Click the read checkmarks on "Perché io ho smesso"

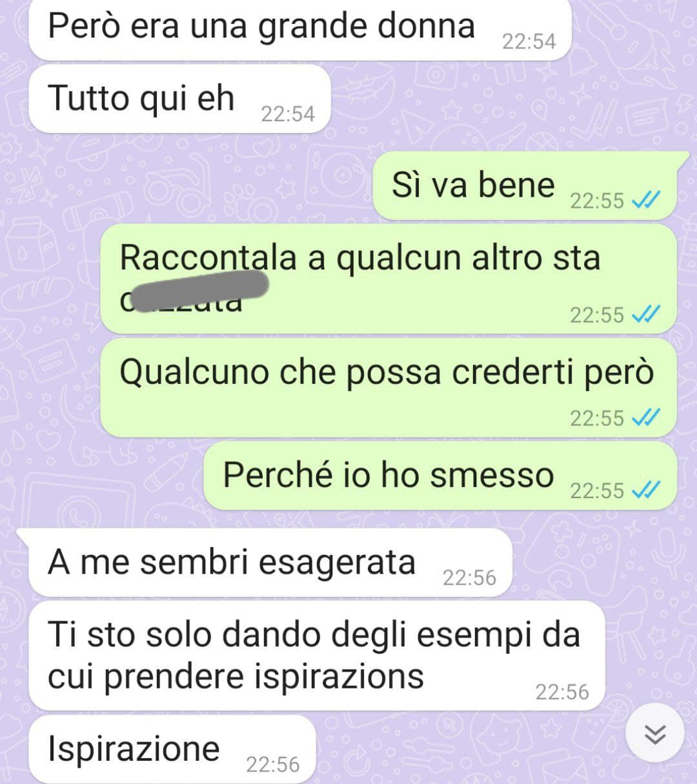(x=645, y=491)
